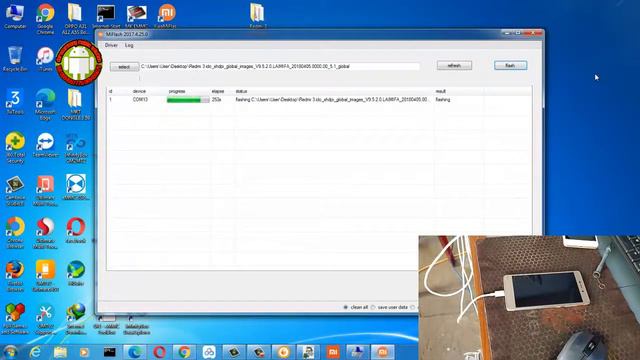The height and width of the screenshot is (360, 640).
Task: Click the flash button
Action: 510,65
